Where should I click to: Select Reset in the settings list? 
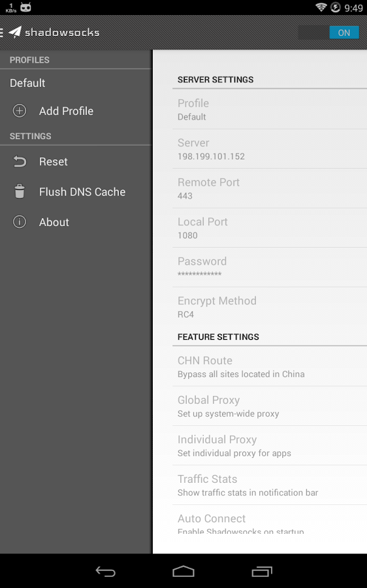click(76, 161)
